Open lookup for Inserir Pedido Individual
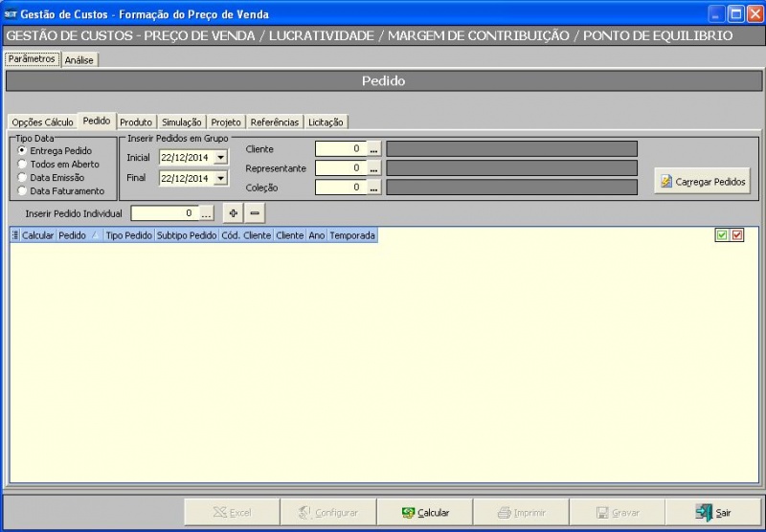 206,213
